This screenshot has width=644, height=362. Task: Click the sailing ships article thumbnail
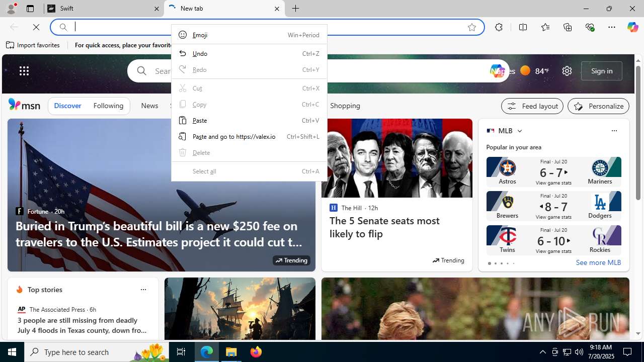click(240, 309)
